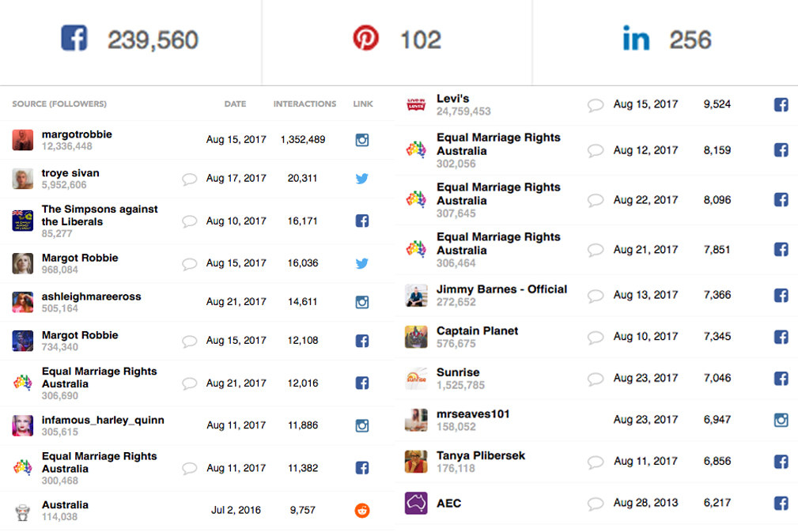Click the large Facebook logo beside 239,560
The width and height of the screenshot is (798, 532).
coord(74,38)
